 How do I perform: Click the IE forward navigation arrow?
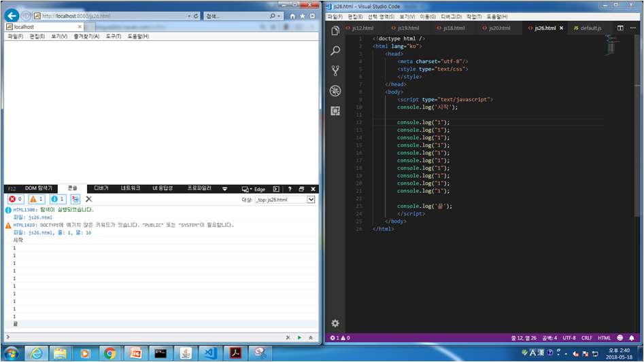pyautogui.click(x=26, y=16)
